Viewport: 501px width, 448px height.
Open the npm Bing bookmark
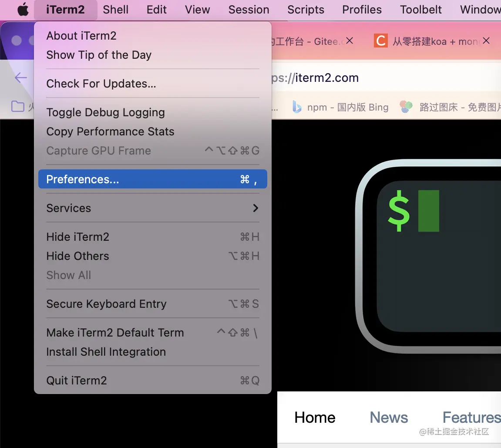point(340,107)
